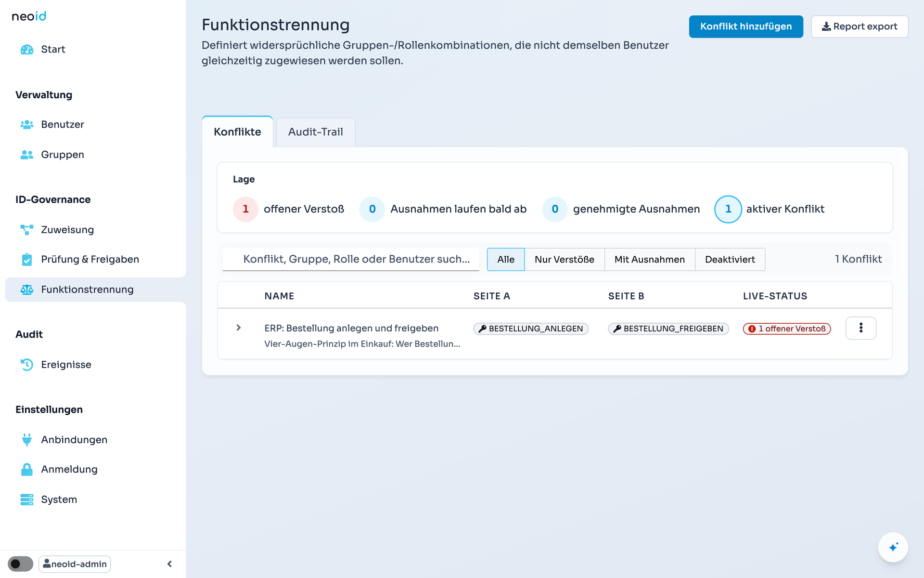Click the 1 offener Verstoß status badge
The image size is (924, 578).
787,328
